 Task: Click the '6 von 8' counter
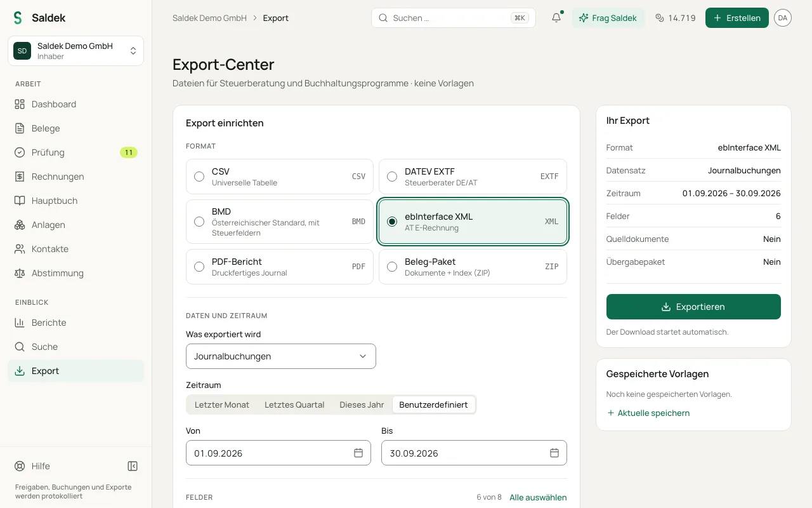[489, 497]
